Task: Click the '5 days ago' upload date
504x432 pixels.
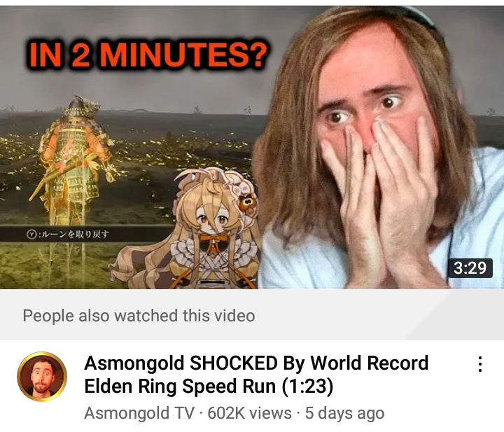Action: (x=344, y=413)
